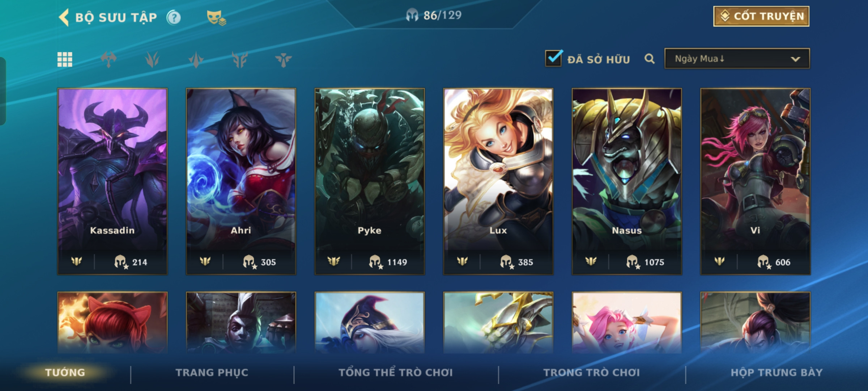Click the Cốt Truyện button

click(x=761, y=16)
